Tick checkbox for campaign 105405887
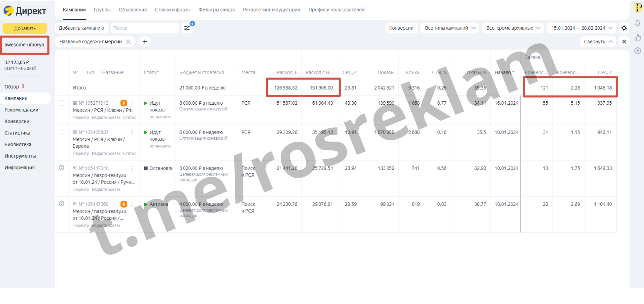644x304 pixels. pyautogui.click(x=62, y=132)
